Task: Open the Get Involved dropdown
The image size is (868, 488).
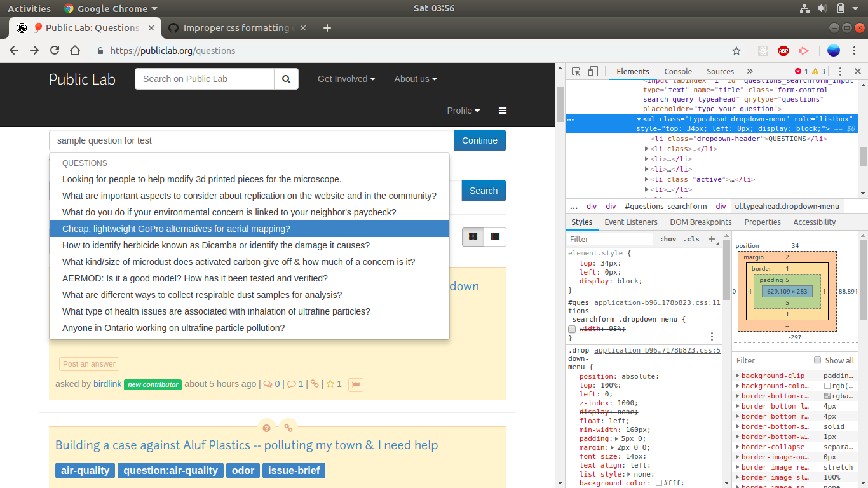Action: [x=346, y=79]
